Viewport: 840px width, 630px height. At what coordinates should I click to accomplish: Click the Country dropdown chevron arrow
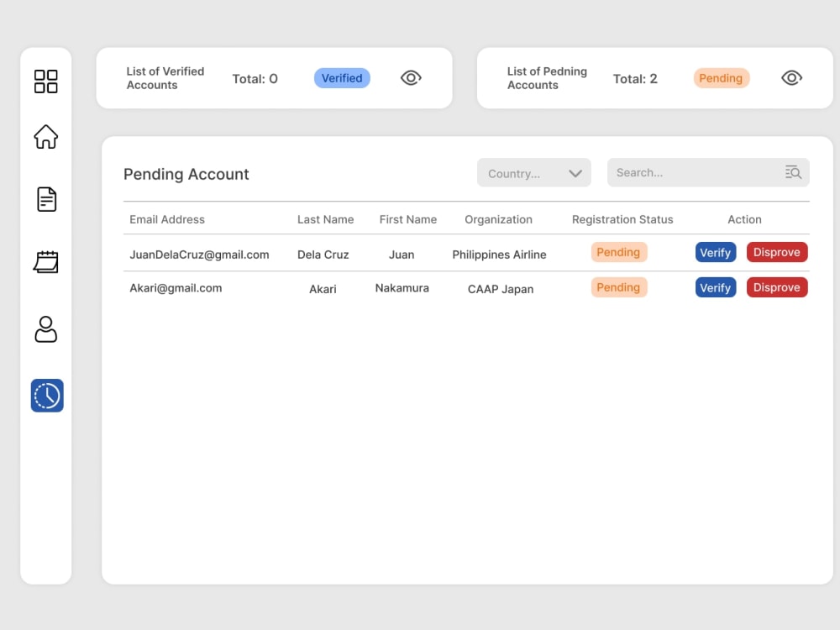click(x=575, y=174)
